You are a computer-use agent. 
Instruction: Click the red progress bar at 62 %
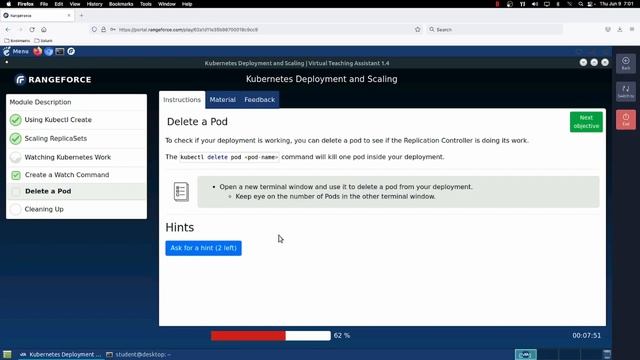pos(248,336)
